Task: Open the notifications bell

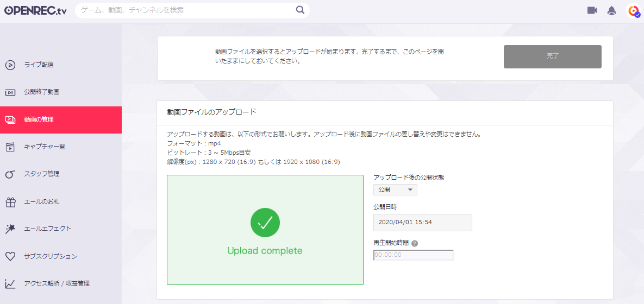Action: [x=611, y=11]
